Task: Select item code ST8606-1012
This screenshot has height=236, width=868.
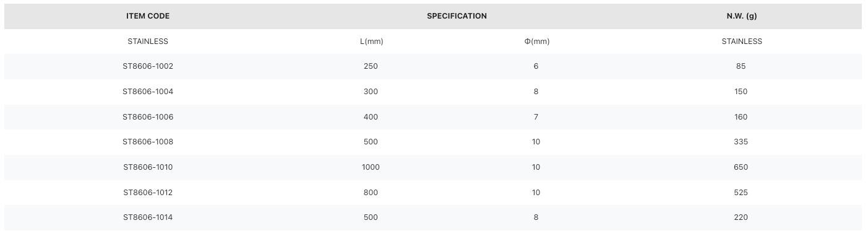Action: click(x=148, y=193)
